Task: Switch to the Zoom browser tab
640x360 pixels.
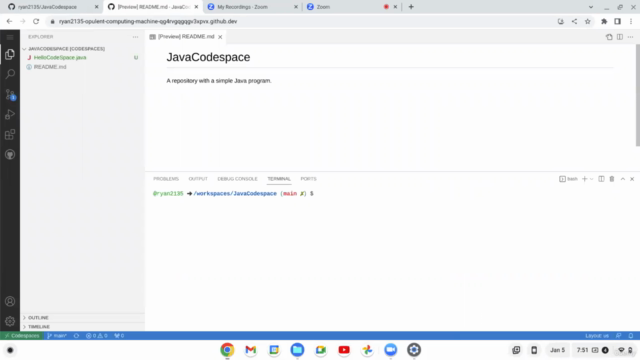Action: [x=352, y=7]
